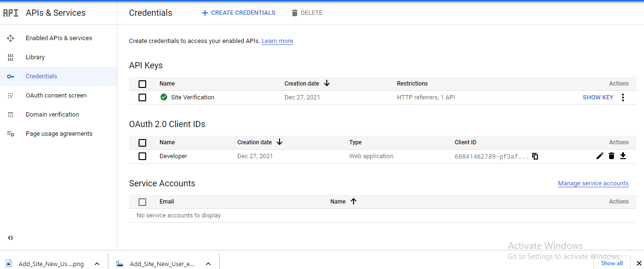Edit the Developer OAuth client
The width and height of the screenshot is (644, 269).
click(x=600, y=156)
